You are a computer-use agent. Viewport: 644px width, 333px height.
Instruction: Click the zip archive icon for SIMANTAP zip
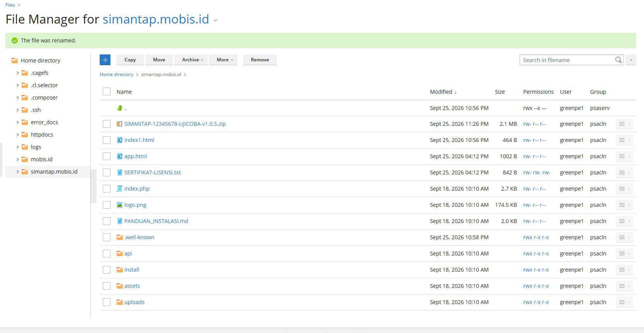tap(120, 124)
